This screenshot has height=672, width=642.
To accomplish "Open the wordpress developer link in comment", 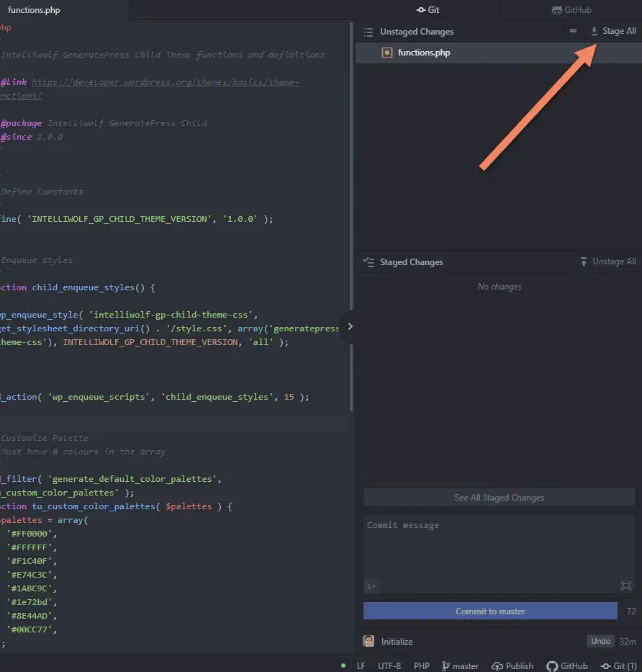I will tap(166, 82).
